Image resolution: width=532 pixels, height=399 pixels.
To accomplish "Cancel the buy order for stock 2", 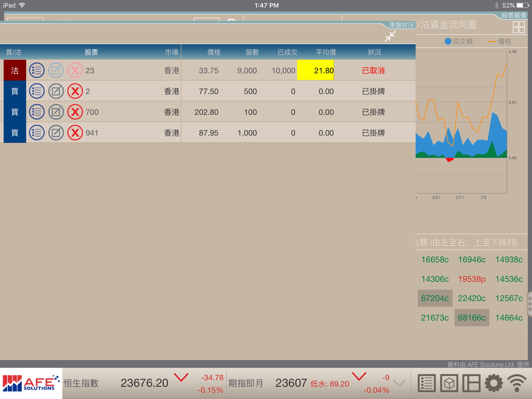I will click(75, 91).
